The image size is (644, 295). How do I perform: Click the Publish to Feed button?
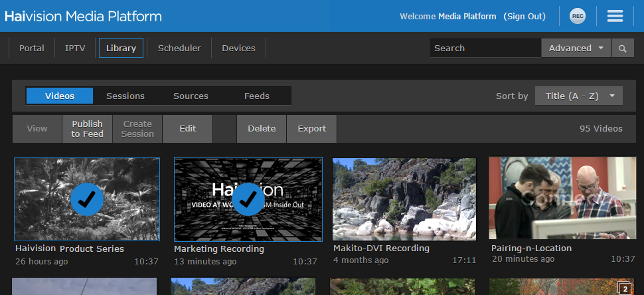click(x=88, y=129)
